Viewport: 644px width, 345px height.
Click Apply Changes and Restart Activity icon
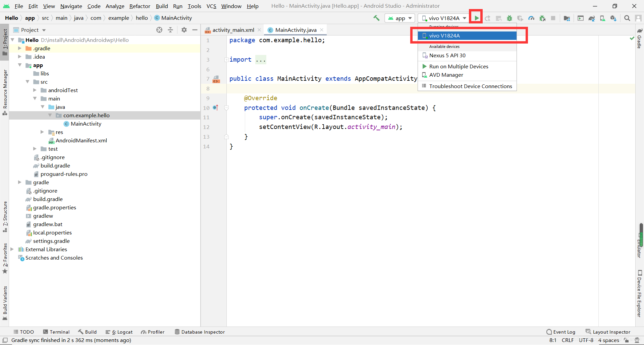(487, 18)
